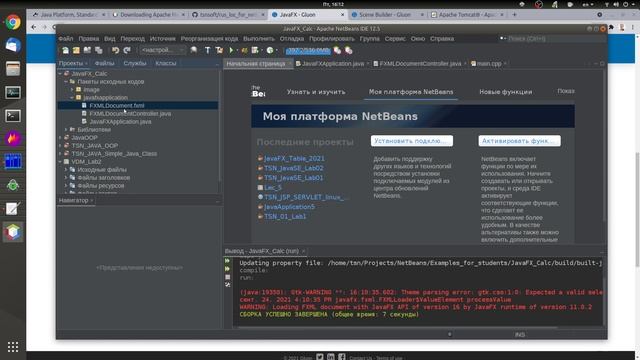Screen dimensions: 640x360
Task: Expand the JavaOOP project node
Action: tap(60, 138)
